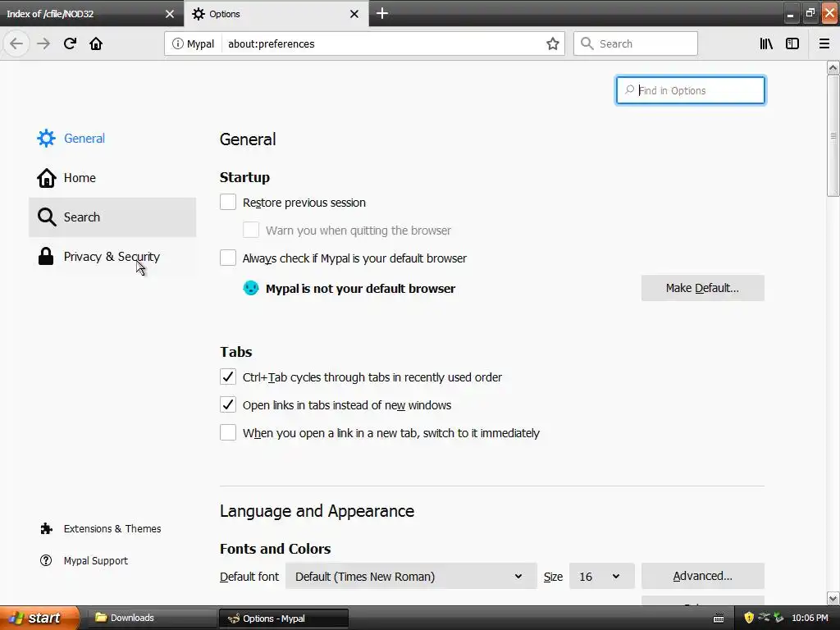The image size is (840, 630).
Task: Select the Options browser tab
Action: click(x=276, y=14)
